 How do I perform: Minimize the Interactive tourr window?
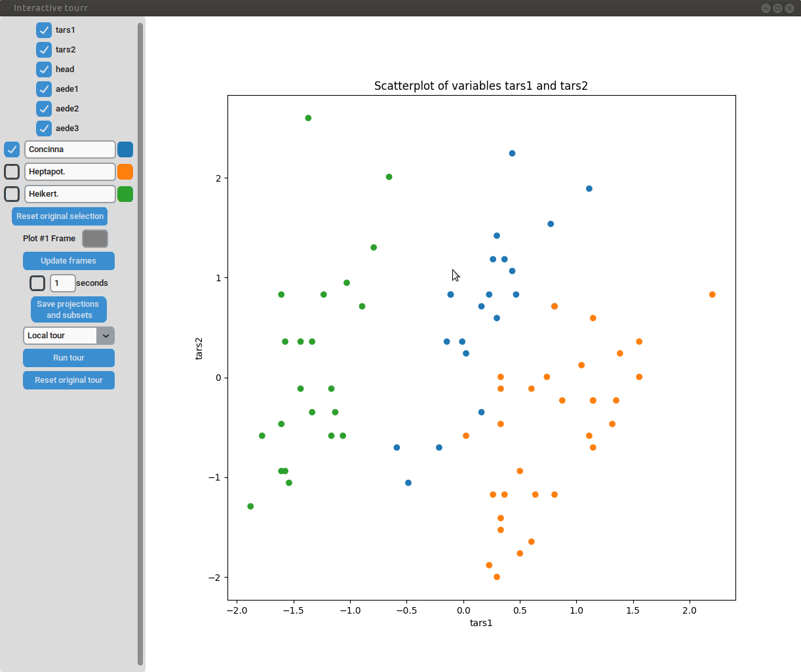pyautogui.click(x=766, y=8)
